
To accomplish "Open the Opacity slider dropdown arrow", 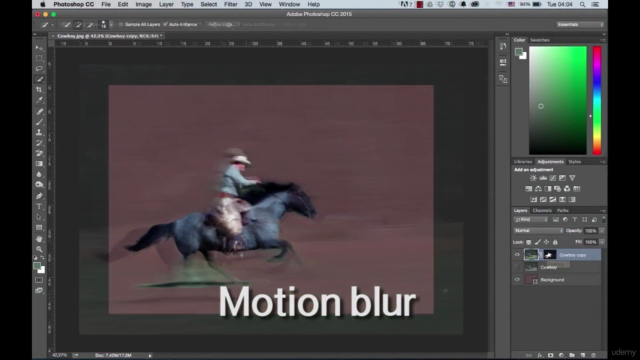I will pyautogui.click(x=602, y=231).
